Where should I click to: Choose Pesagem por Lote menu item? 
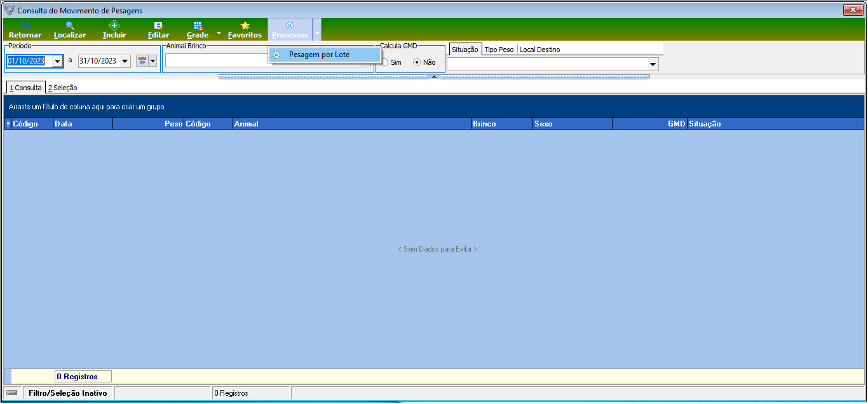(324, 55)
